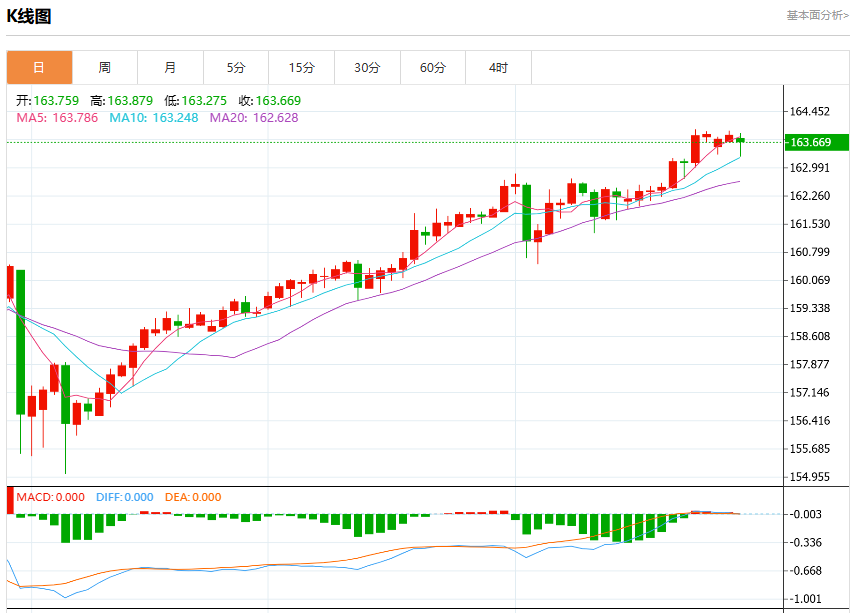Open the 4时 interval tab

499,68
